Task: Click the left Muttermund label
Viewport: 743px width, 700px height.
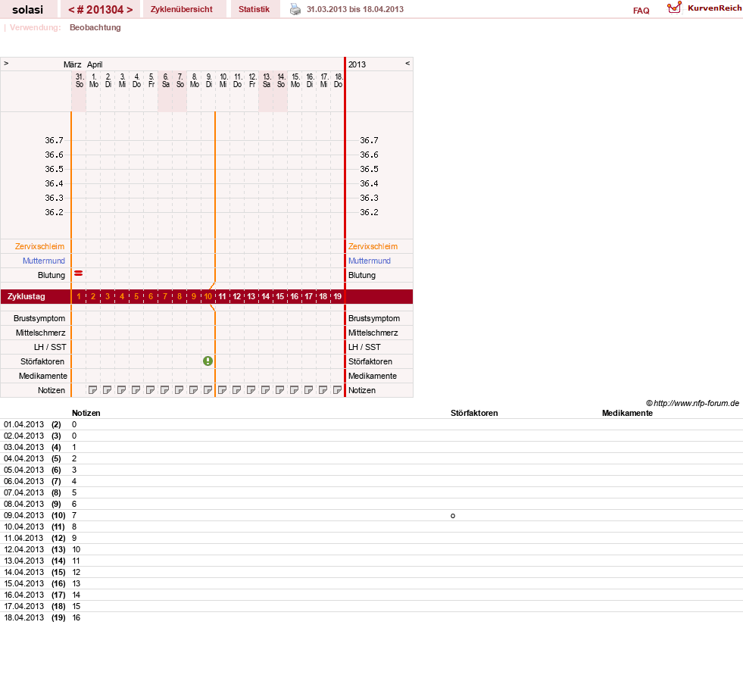Action: [x=44, y=261]
